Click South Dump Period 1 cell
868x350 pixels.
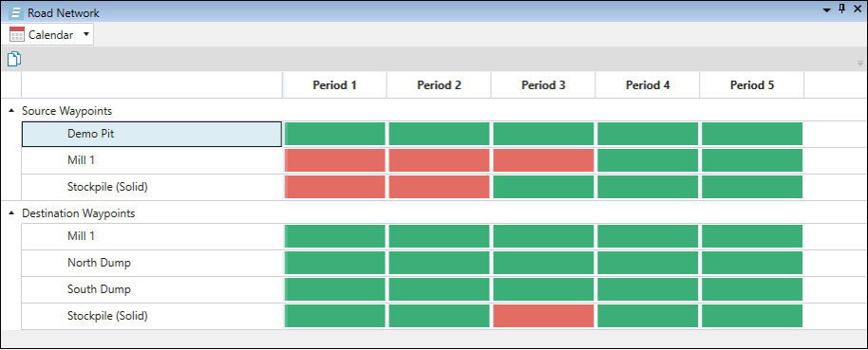(x=334, y=289)
